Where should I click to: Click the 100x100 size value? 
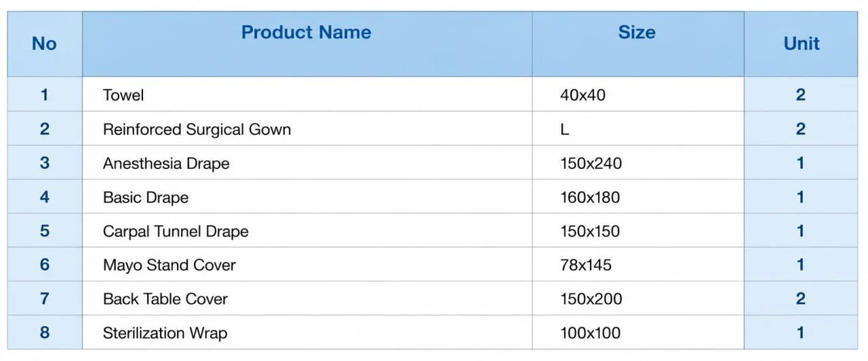[x=590, y=332]
